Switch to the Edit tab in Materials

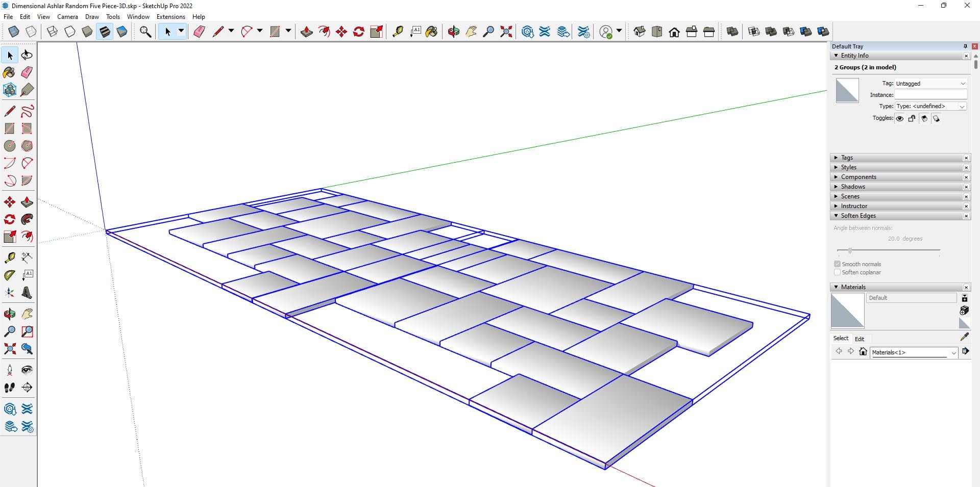(860, 339)
